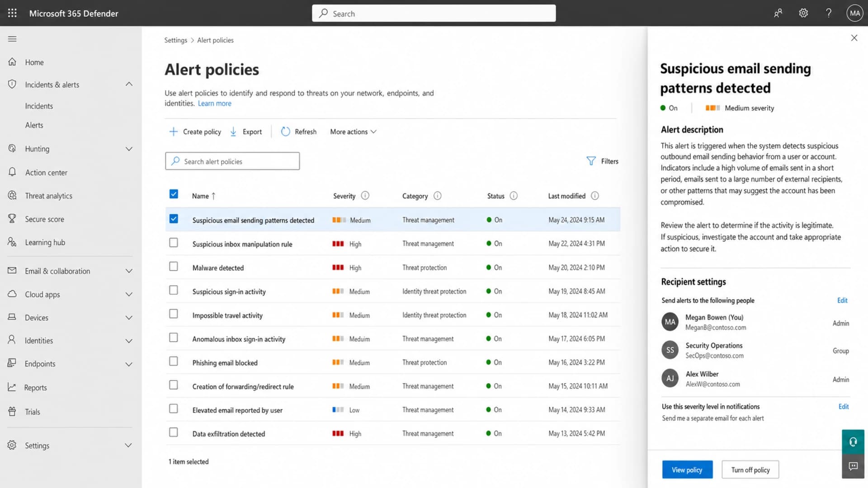This screenshot has height=488, width=868.
Task: Click the Reports chart icon
Action: 12,387
